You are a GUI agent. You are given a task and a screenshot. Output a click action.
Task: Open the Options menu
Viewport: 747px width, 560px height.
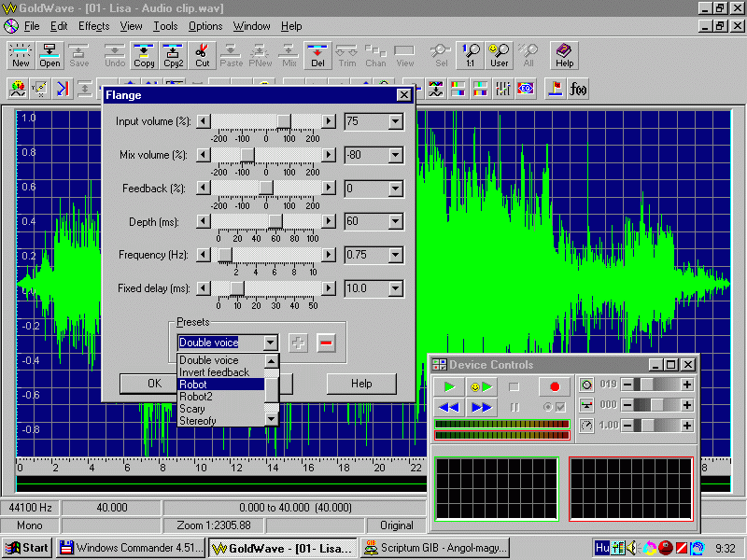click(205, 26)
